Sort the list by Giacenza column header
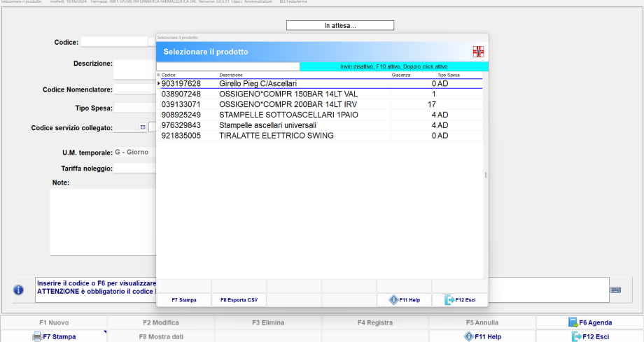 tap(401, 75)
